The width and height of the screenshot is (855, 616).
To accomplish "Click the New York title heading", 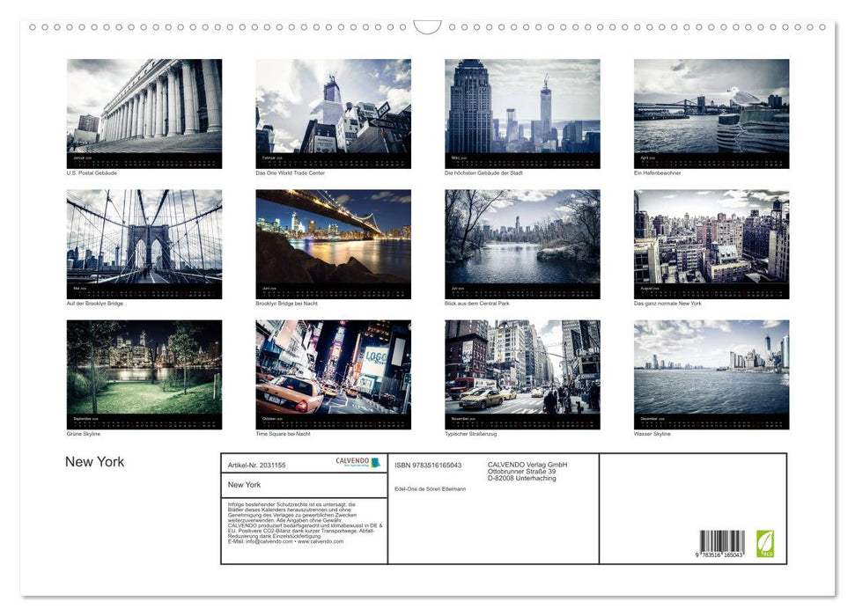I will point(94,462).
